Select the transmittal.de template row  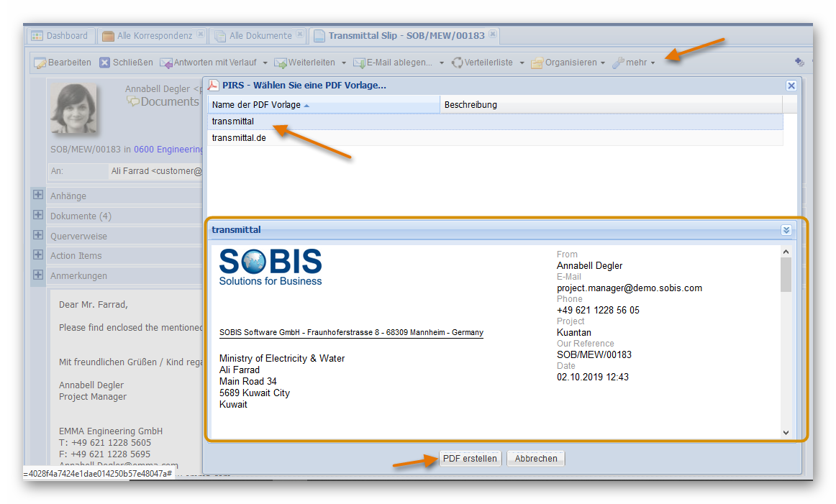coord(239,138)
